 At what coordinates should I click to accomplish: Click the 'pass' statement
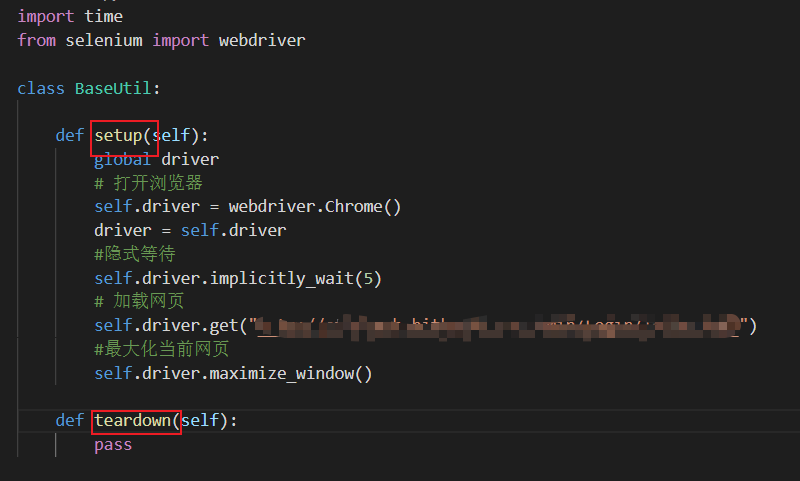(x=113, y=445)
